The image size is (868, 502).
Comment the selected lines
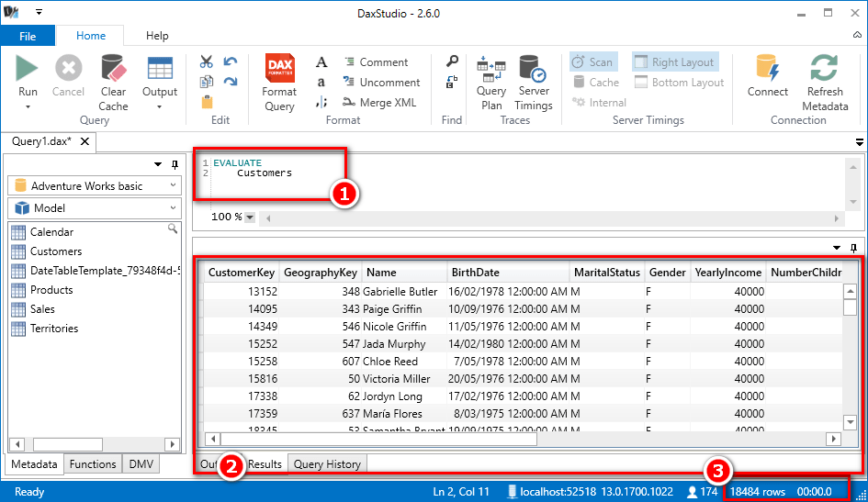coord(376,61)
